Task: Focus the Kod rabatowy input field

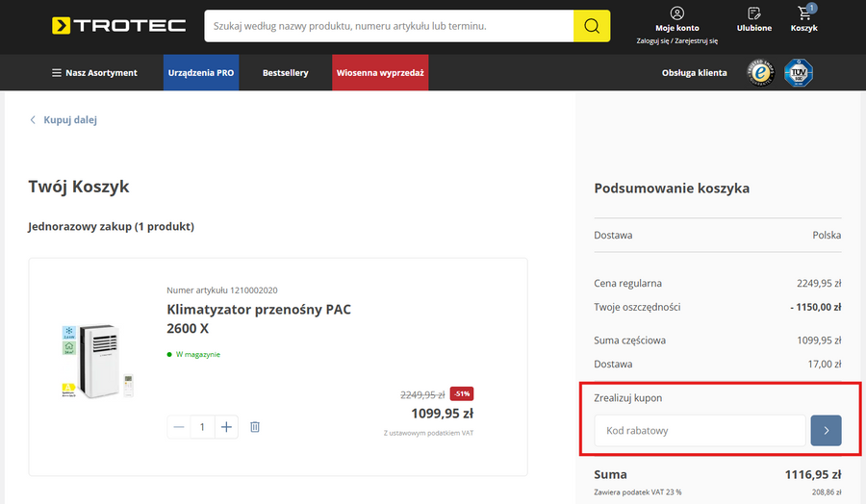Action: [700, 431]
